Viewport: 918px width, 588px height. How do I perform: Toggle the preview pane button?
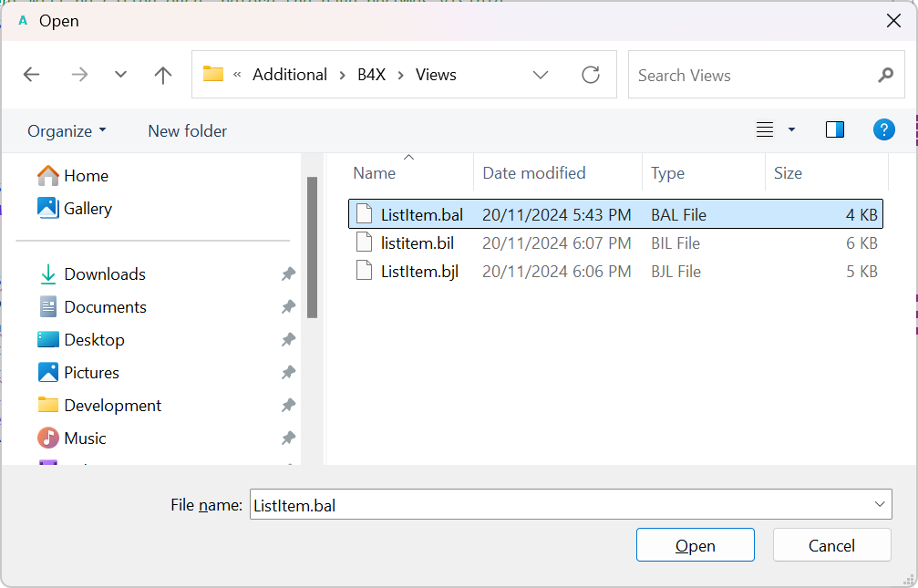pos(834,129)
